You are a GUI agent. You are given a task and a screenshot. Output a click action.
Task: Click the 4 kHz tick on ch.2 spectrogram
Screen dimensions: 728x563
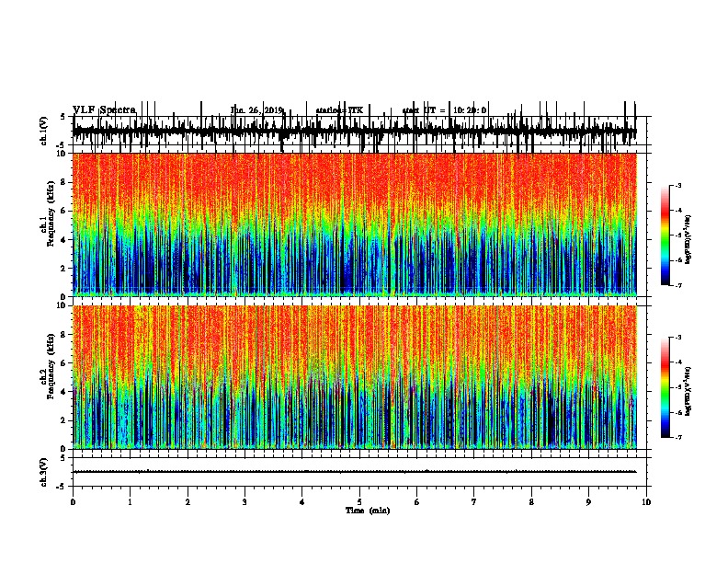tap(64, 392)
